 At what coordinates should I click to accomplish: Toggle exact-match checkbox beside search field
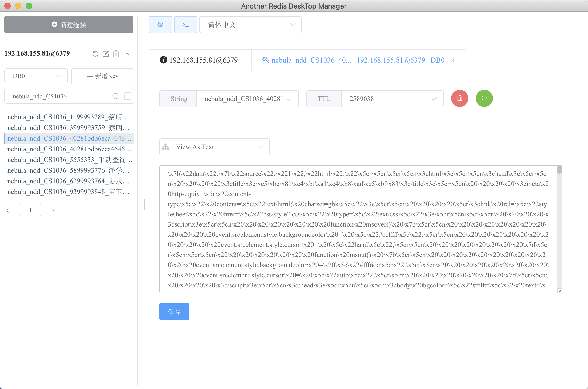coord(128,96)
